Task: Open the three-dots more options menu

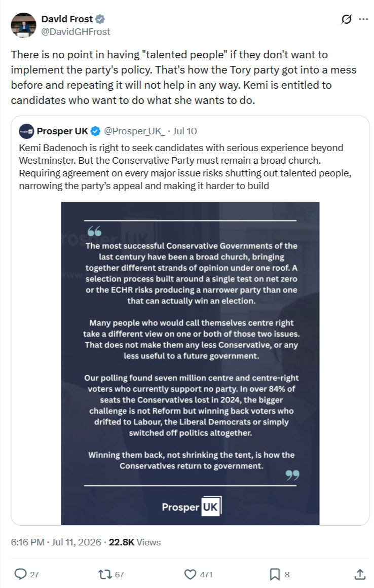Action: click(363, 19)
